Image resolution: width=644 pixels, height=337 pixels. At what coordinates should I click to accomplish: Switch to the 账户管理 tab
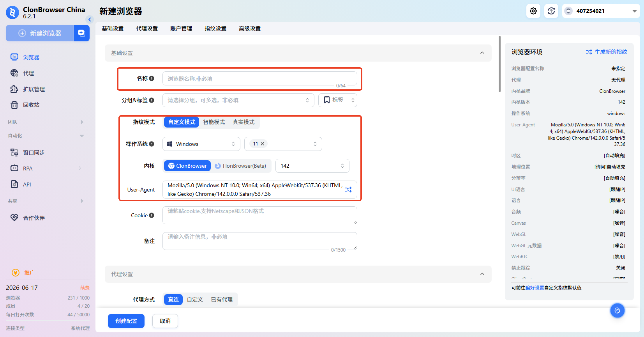[181, 28]
